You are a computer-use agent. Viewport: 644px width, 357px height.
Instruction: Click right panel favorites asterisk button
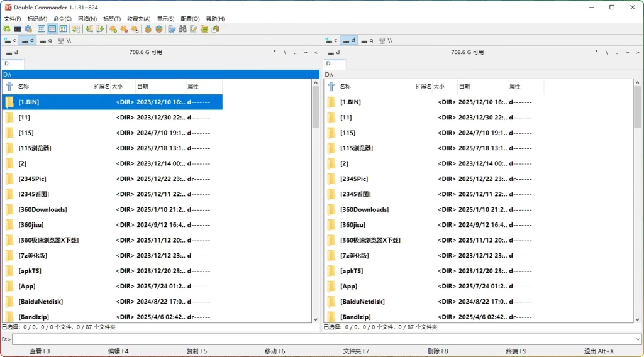point(596,52)
